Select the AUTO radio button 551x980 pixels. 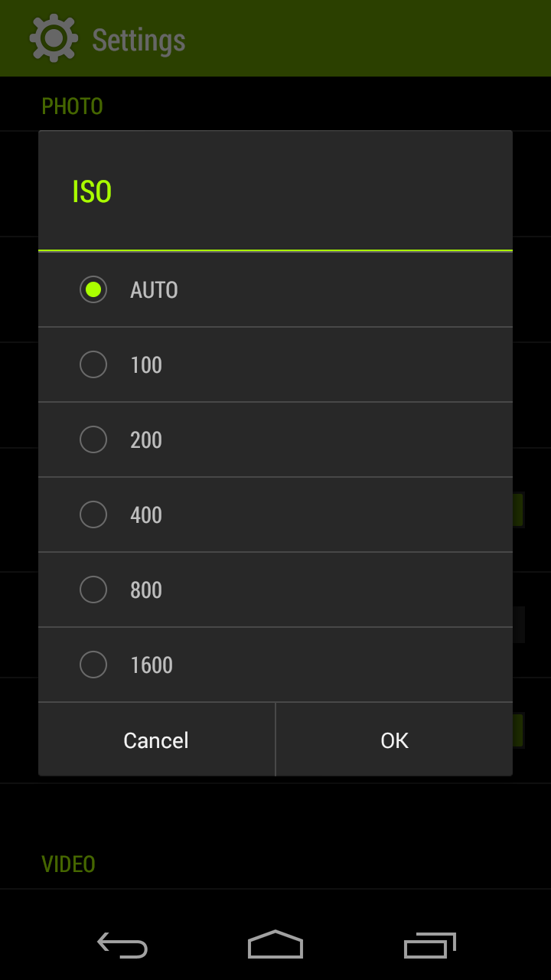93,289
